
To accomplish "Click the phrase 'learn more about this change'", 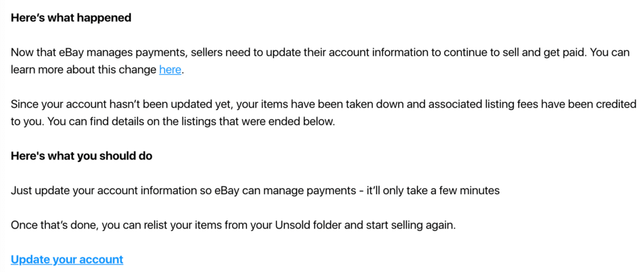I will pos(84,70).
